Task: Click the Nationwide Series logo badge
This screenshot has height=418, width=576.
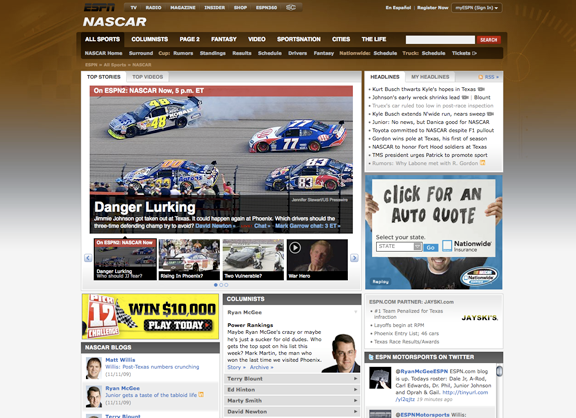Action: tap(480, 276)
